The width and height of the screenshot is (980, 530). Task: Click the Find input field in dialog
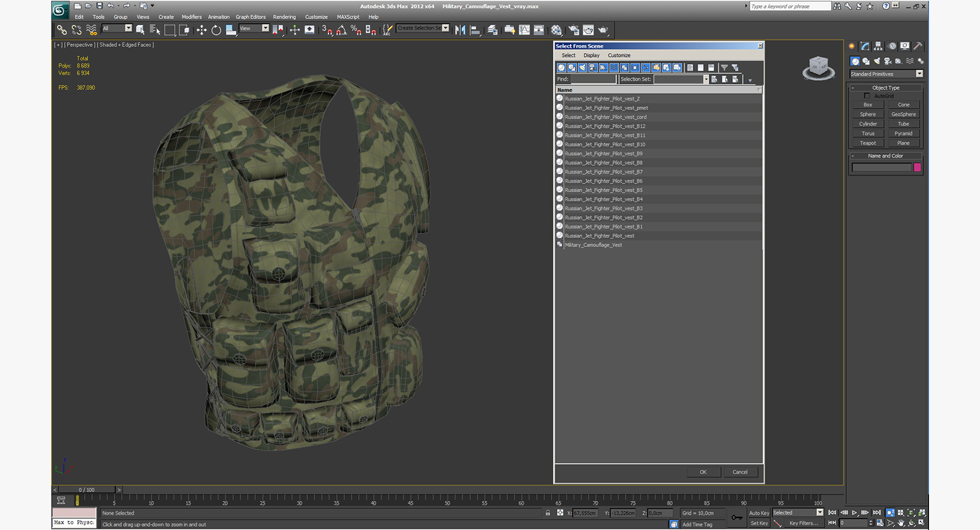click(x=593, y=79)
